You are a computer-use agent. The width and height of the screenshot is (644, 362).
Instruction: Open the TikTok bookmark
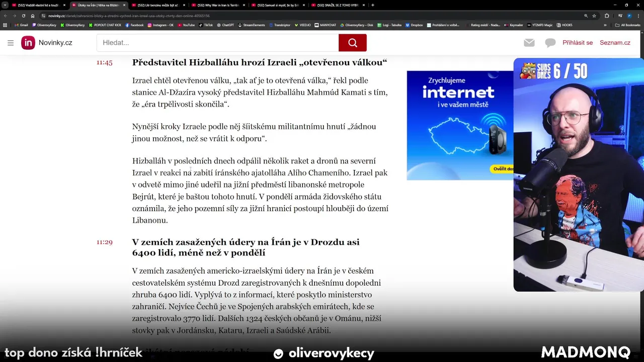[206, 25]
